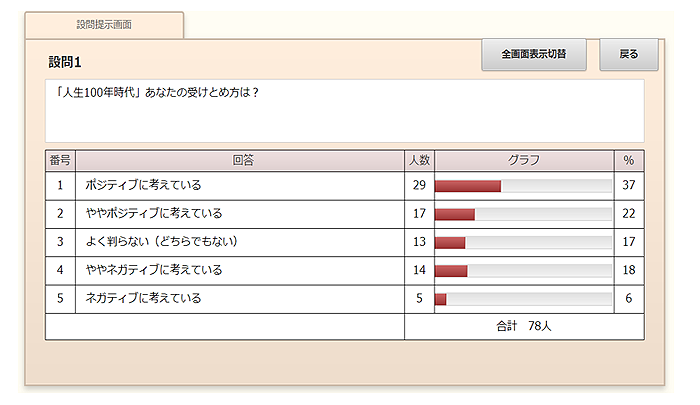Select the 設問提示画面 tab
Image resolution: width=700 pixels, height=405 pixels.
[104, 24]
